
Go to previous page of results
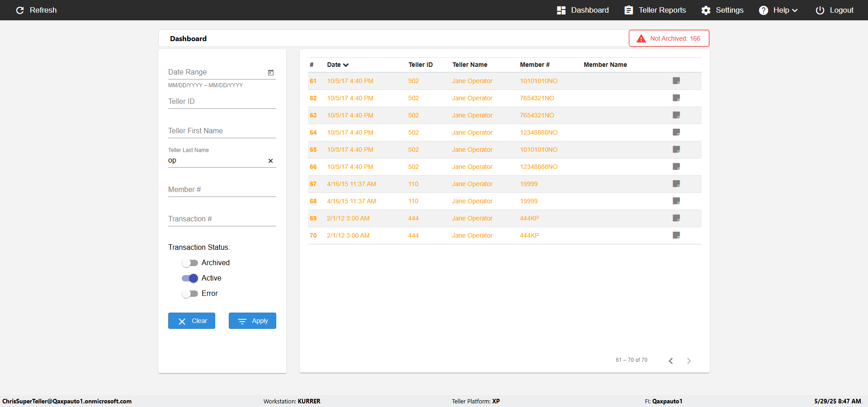671,360
